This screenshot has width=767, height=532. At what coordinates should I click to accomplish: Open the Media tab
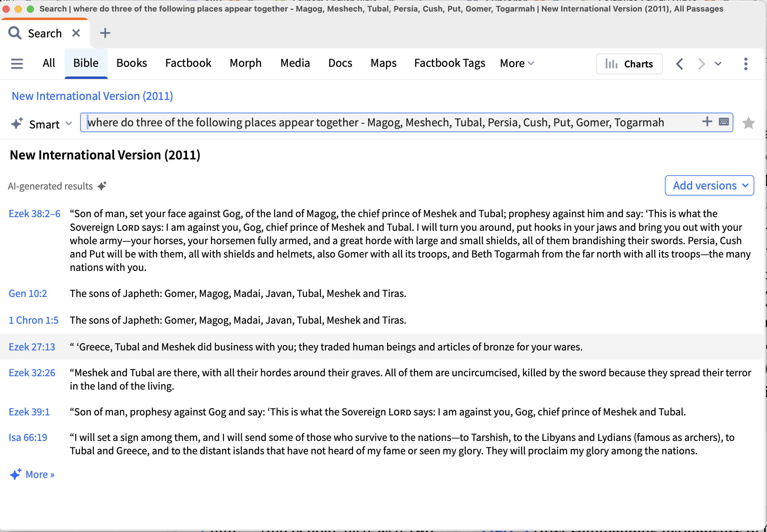[295, 63]
